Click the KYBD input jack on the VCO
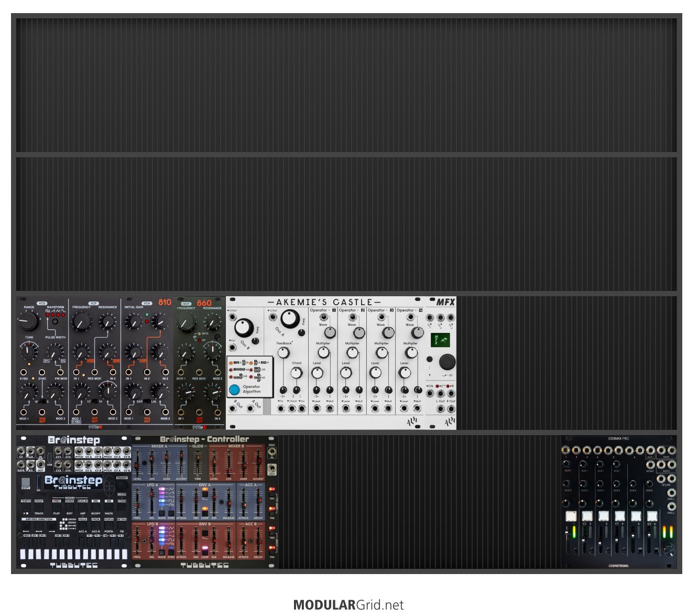Image resolution: width=698 pixels, height=616 pixels. (24, 372)
